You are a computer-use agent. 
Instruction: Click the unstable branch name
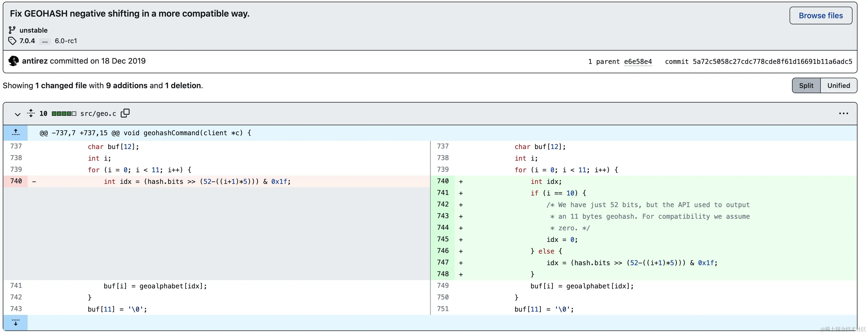[34, 30]
